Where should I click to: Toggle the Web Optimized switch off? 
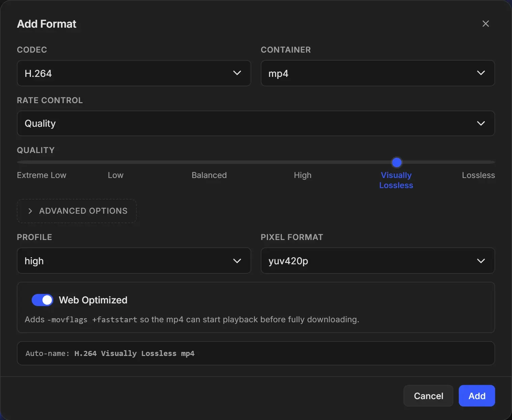point(42,300)
